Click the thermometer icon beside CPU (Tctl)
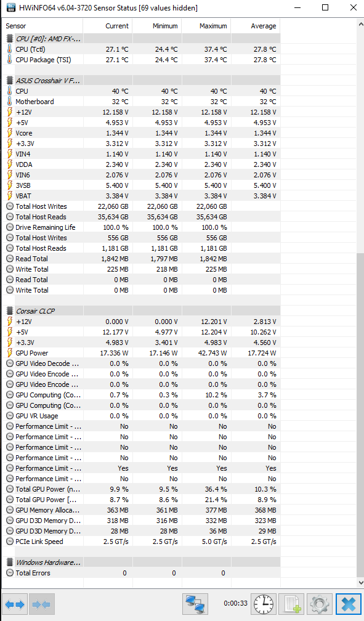The width and height of the screenshot is (364, 621). pos(9,49)
